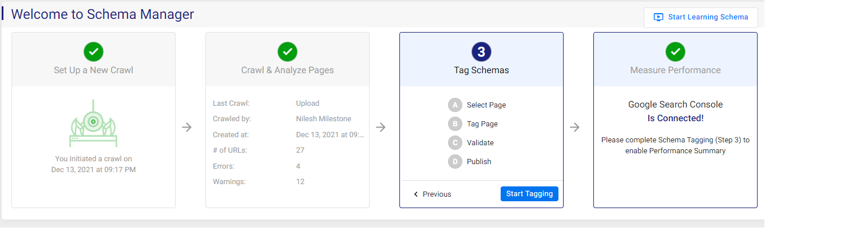Click the Errors: label

(x=224, y=166)
